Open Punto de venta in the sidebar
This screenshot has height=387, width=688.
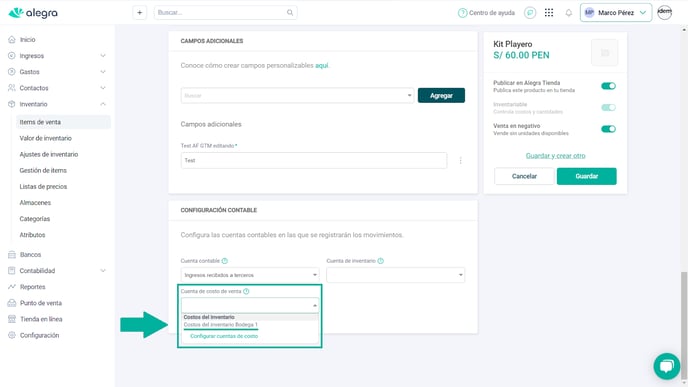(x=41, y=303)
